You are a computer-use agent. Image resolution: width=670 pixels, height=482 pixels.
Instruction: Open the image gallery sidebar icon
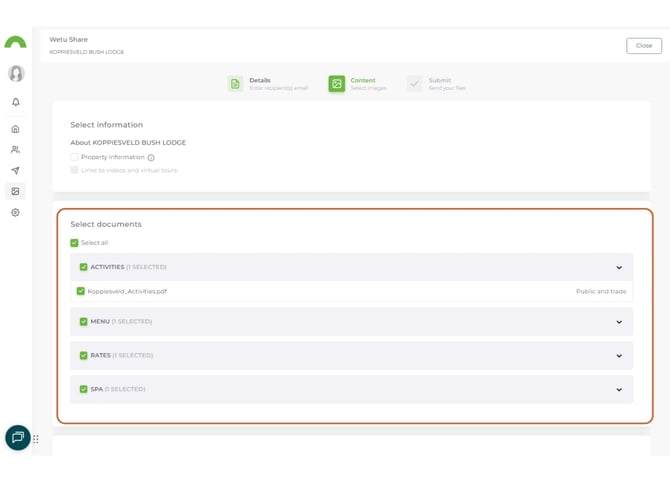tap(15, 191)
